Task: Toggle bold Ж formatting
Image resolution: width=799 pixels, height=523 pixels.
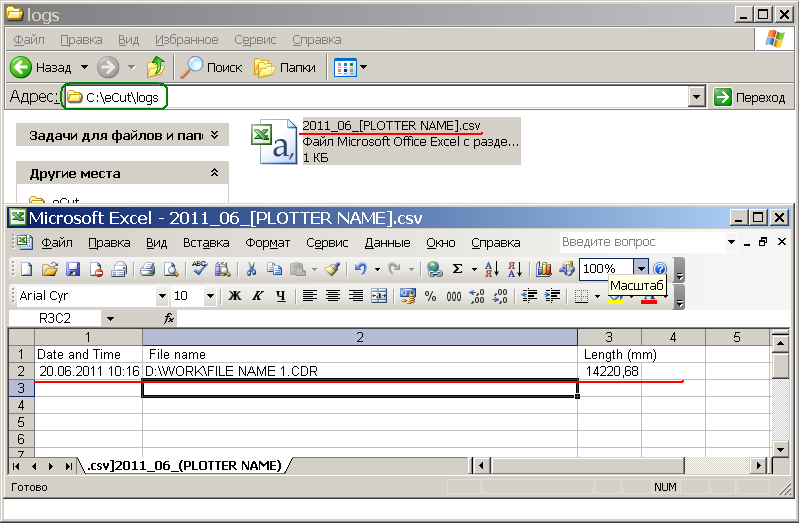Action: 234,296
